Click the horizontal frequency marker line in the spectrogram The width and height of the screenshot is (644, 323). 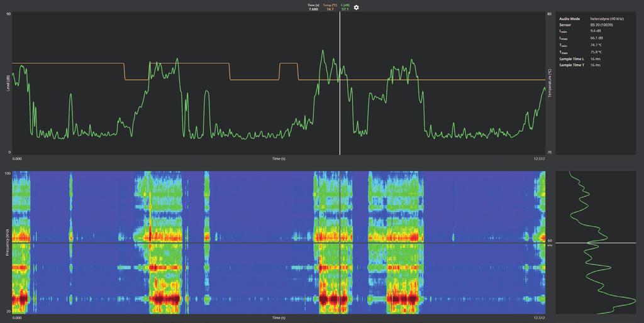coord(279,243)
